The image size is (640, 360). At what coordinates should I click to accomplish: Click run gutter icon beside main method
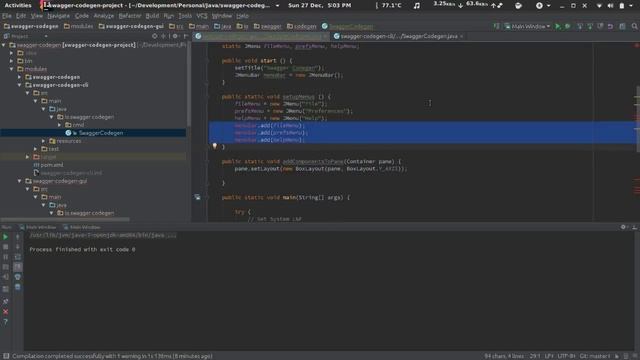pyautogui.click(x=198, y=197)
